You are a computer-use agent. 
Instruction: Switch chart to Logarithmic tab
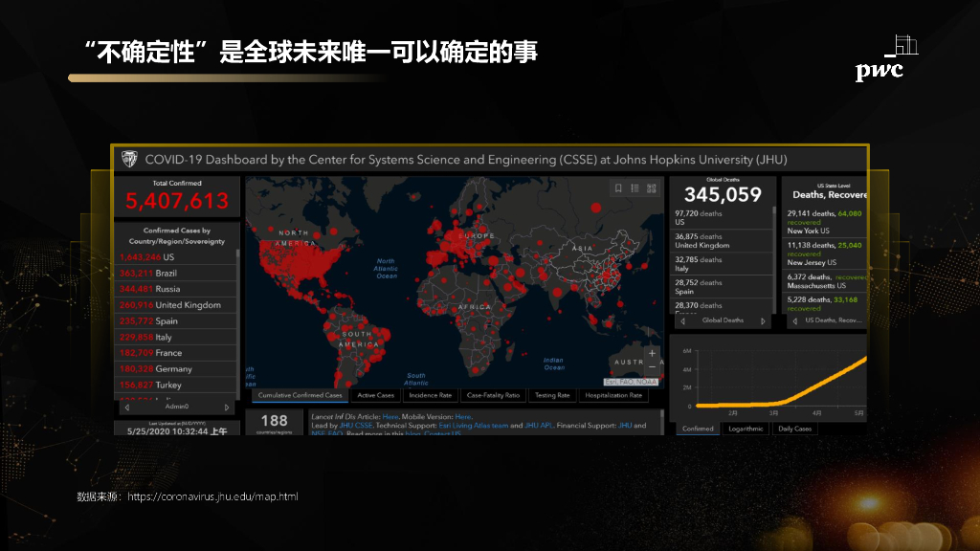point(746,429)
